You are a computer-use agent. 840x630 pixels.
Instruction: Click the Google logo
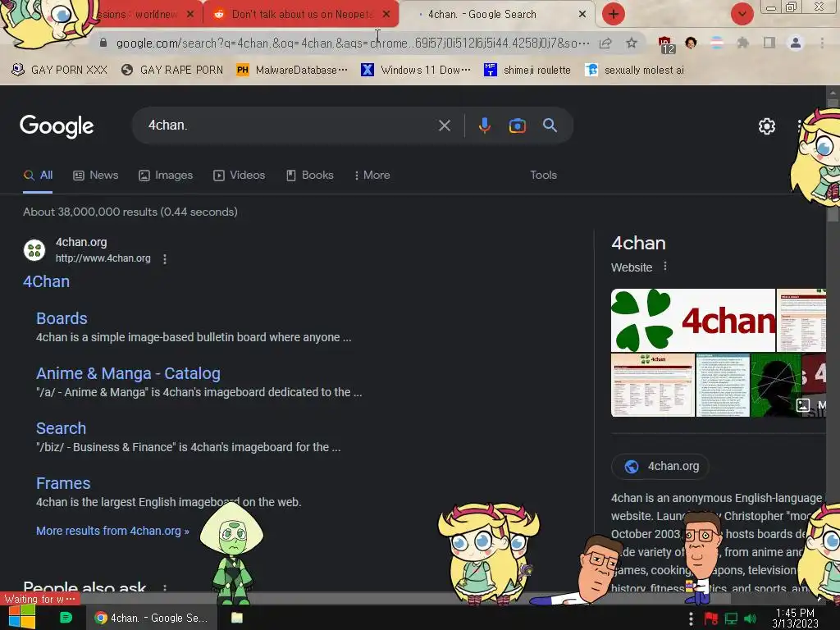pyautogui.click(x=57, y=126)
